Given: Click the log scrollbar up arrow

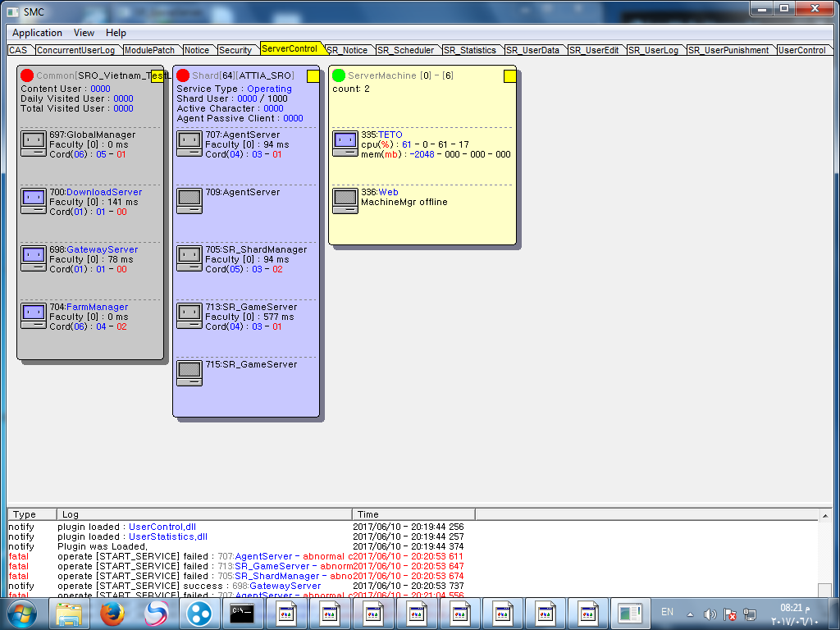Looking at the screenshot, I should [824, 516].
